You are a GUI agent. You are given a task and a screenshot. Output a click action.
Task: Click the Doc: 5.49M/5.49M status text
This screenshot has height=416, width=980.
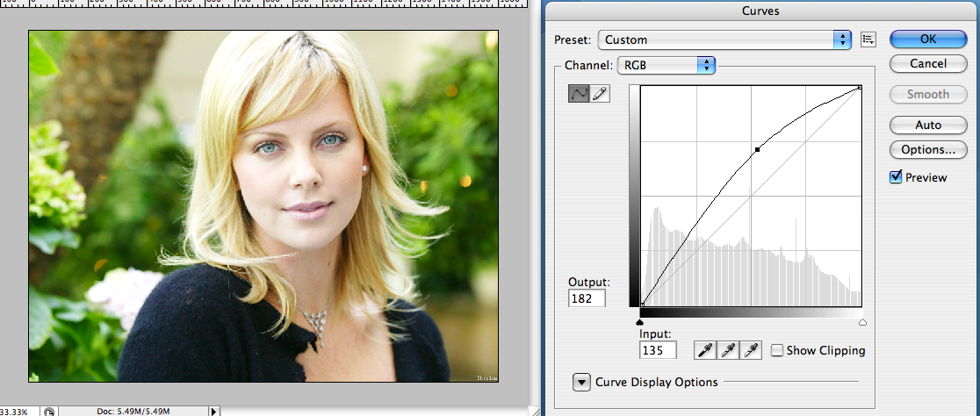133,412
